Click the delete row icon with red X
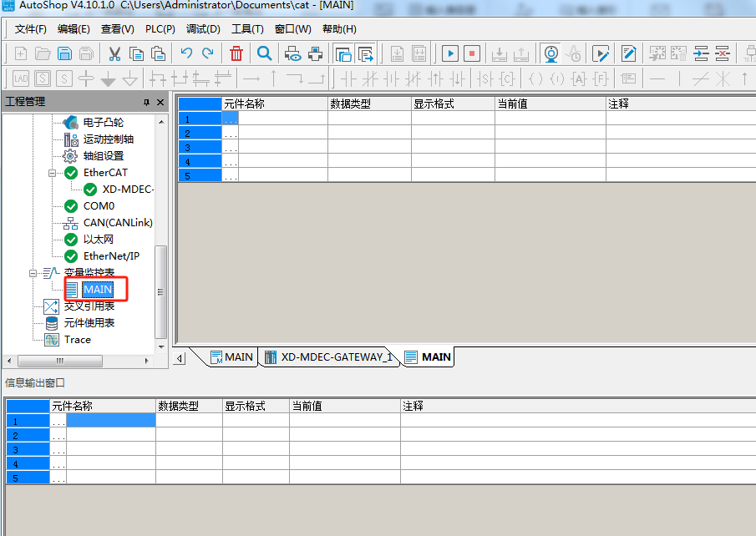This screenshot has height=536, width=756. click(x=723, y=53)
